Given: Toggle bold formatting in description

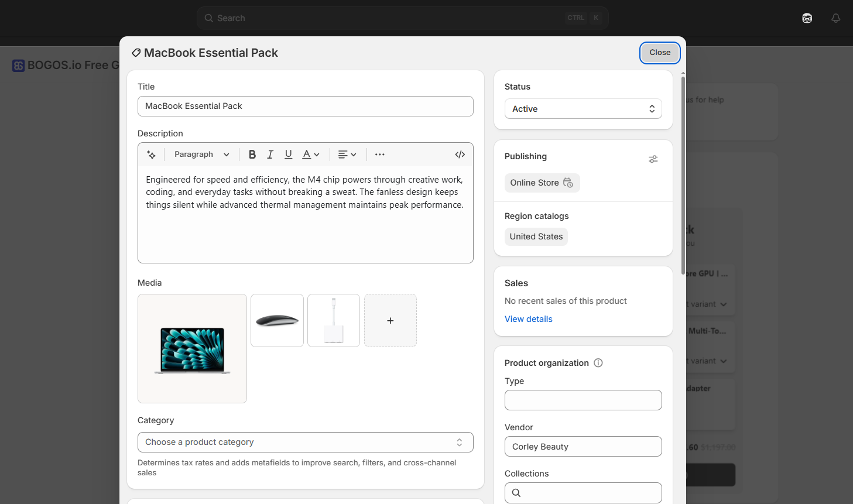Looking at the screenshot, I should click(252, 155).
